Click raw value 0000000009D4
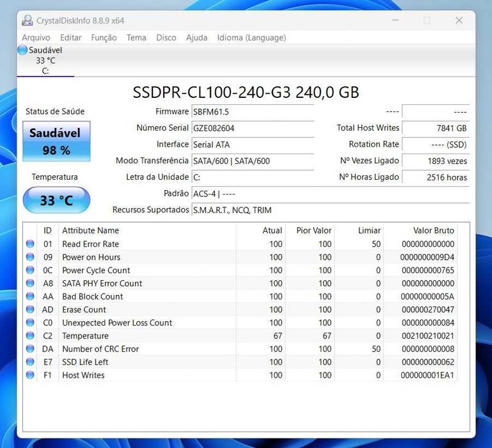Viewport: 492px width, 448px height. pos(427,257)
